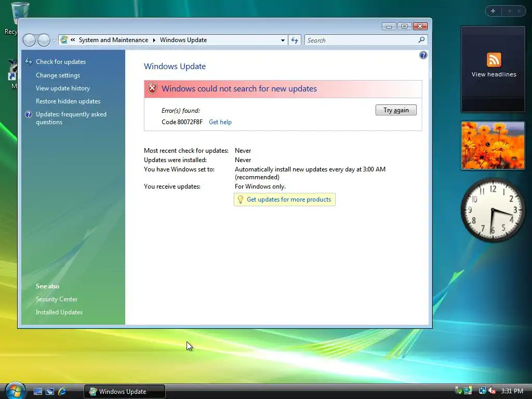Viewport: 532px width, 399px height.
Task: Click 'For Windows only.' text
Action: click(260, 187)
